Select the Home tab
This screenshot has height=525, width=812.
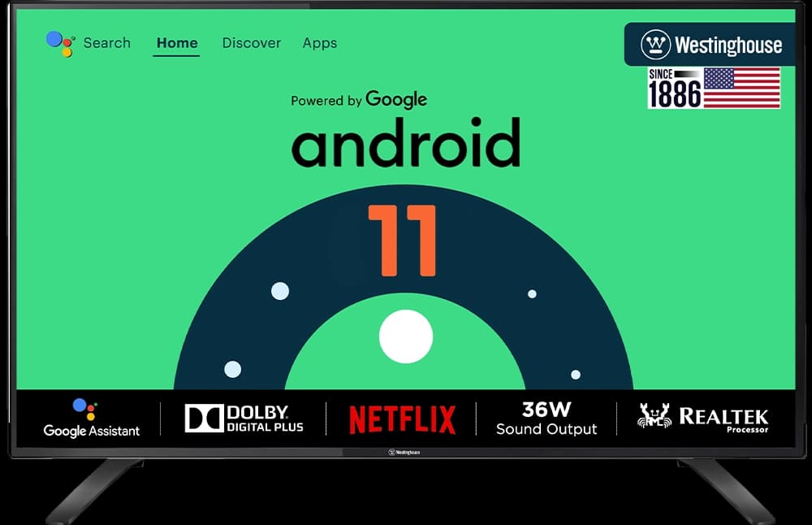[176, 43]
